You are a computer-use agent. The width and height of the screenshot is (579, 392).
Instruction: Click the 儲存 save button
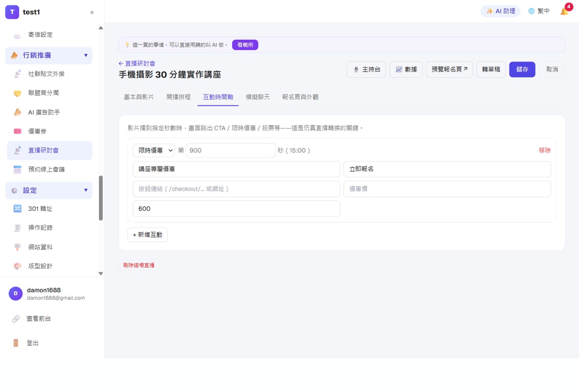pos(522,70)
